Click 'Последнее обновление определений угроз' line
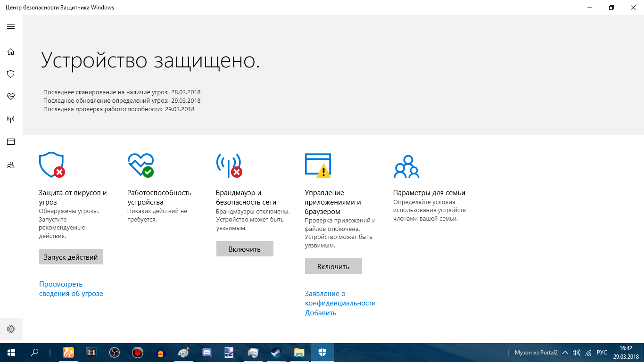 coord(122,101)
